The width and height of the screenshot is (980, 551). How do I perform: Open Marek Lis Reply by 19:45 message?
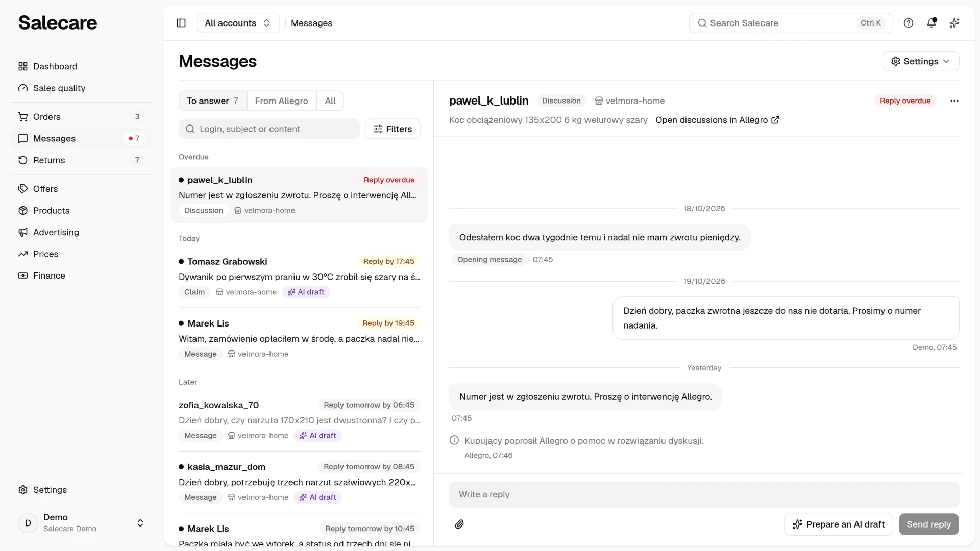click(x=300, y=339)
